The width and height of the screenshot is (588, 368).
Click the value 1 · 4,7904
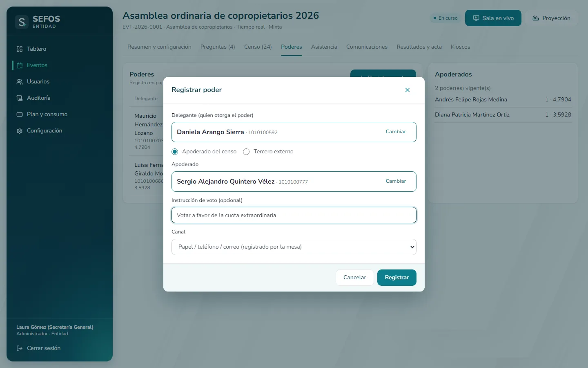558,99
